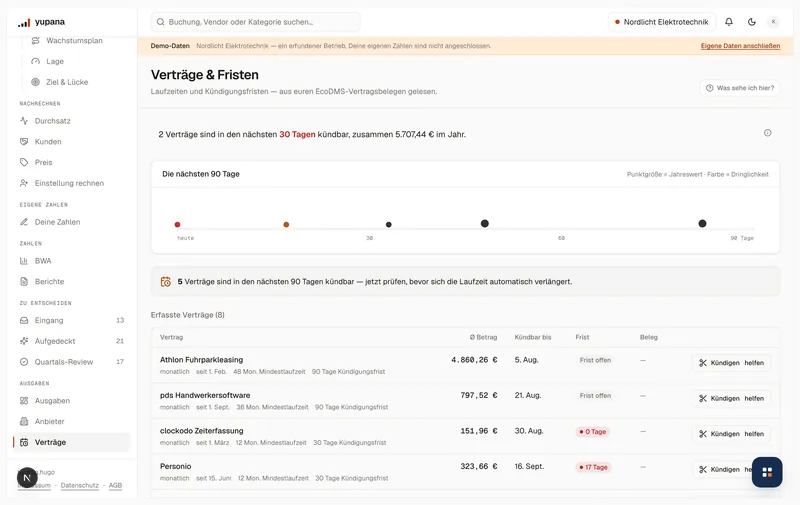Click the Kündbar bis column header

pyautogui.click(x=533, y=337)
